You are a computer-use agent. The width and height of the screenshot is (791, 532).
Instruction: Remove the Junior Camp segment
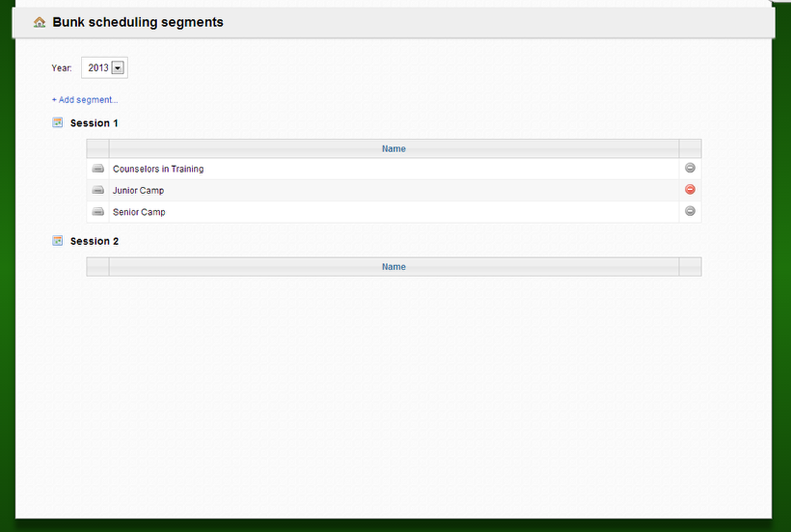tap(690, 190)
